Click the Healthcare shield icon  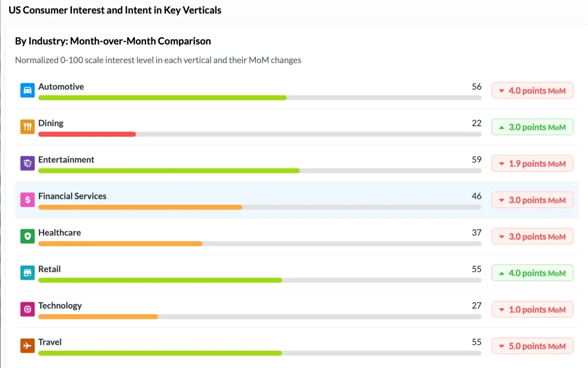pyautogui.click(x=27, y=236)
